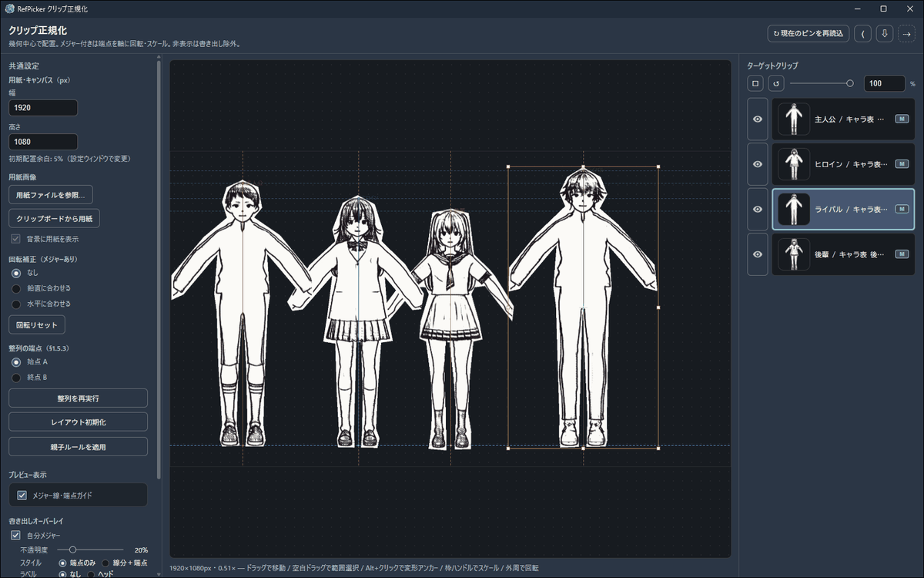Click top-left corner handle of selected frame
The width and height of the screenshot is (924, 578).
tap(508, 166)
